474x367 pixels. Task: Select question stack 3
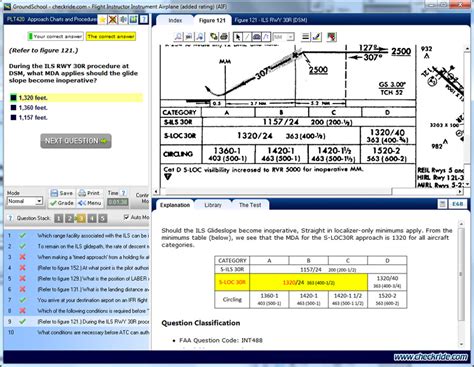[x=81, y=218]
